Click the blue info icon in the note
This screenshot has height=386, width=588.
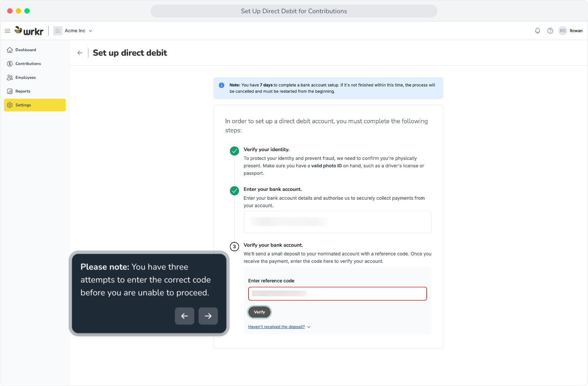(221, 85)
